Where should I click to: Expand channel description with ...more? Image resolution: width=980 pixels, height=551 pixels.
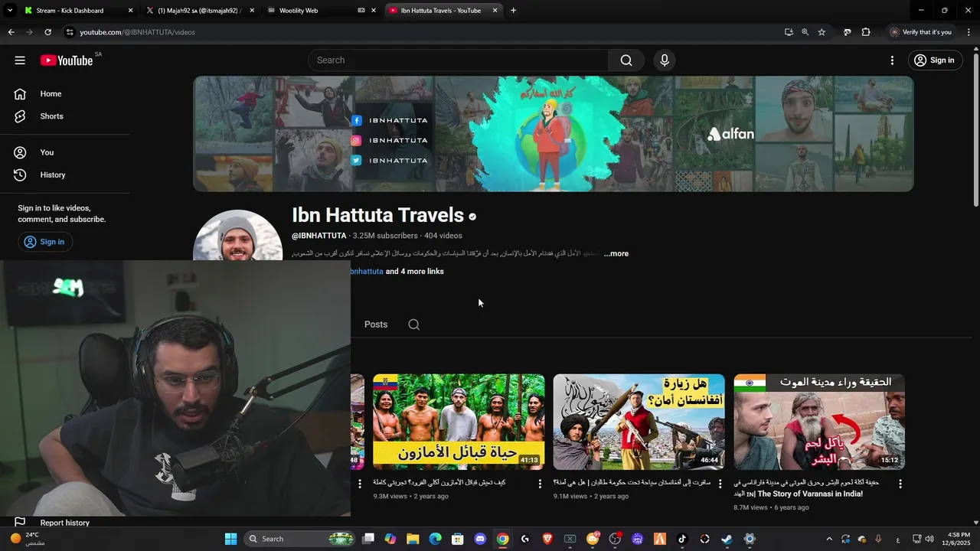point(616,253)
